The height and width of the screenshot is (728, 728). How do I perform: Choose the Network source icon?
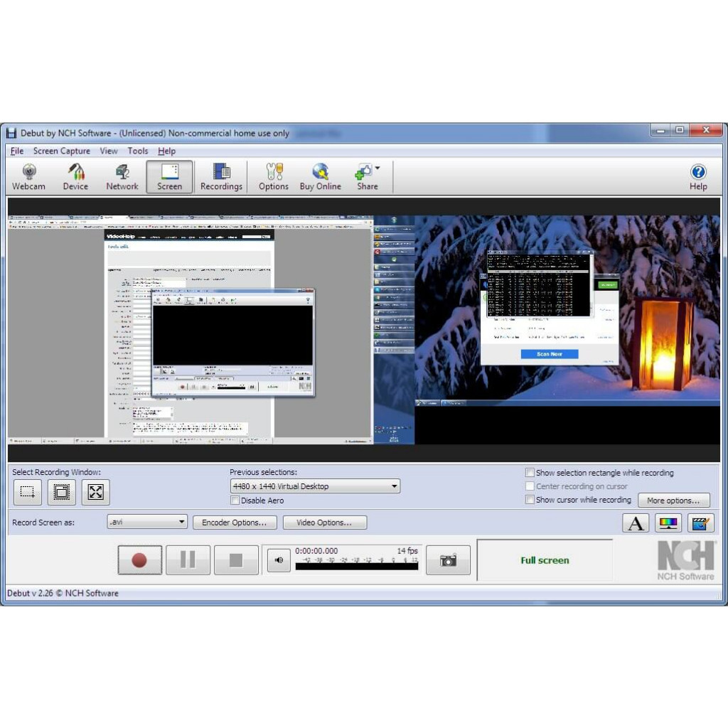(122, 176)
